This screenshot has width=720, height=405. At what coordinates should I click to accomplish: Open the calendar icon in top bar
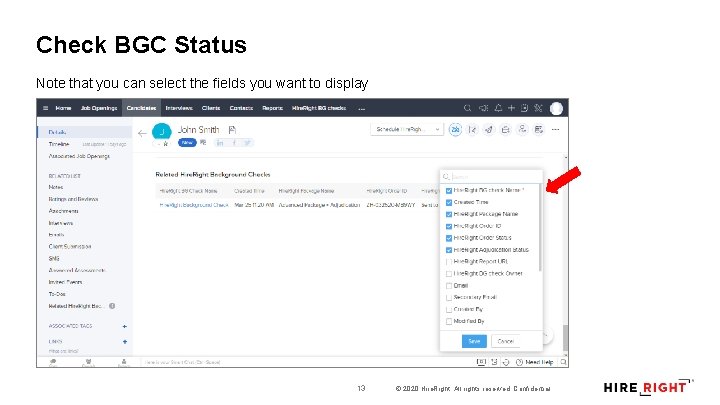coord(524,108)
